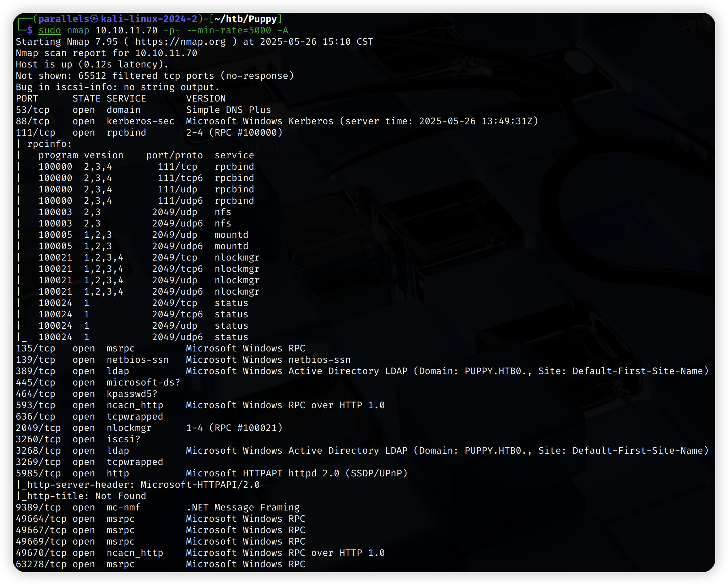
Task: Click 'Microsoft HTTPAPI httpd 2.0 (SSDP/UPnP)' text
Action: [x=297, y=474]
